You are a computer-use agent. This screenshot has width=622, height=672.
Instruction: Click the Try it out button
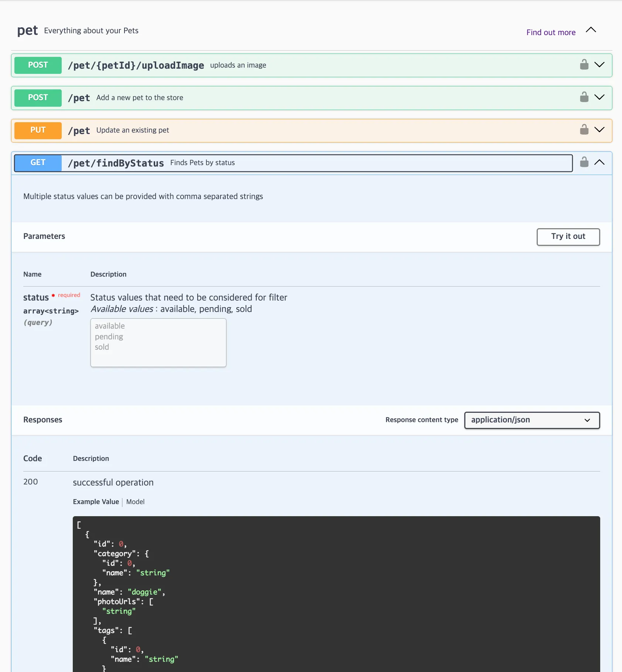coord(568,237)
